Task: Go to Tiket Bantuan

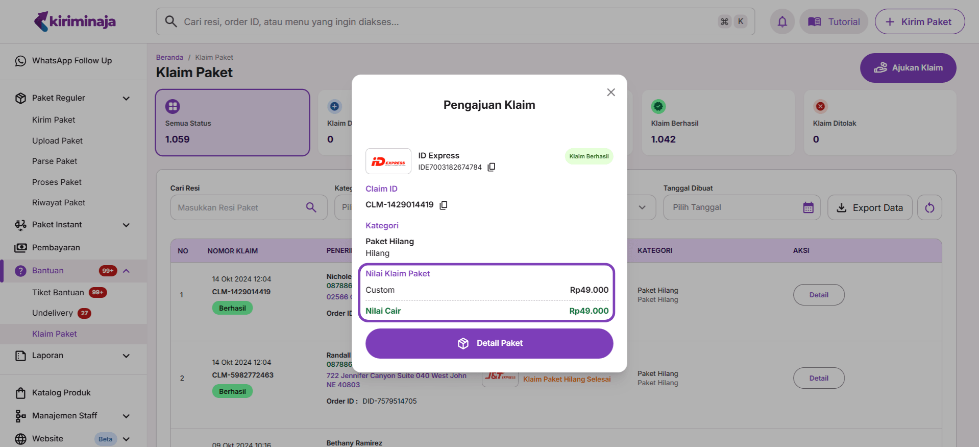Action: click(58, 293)
